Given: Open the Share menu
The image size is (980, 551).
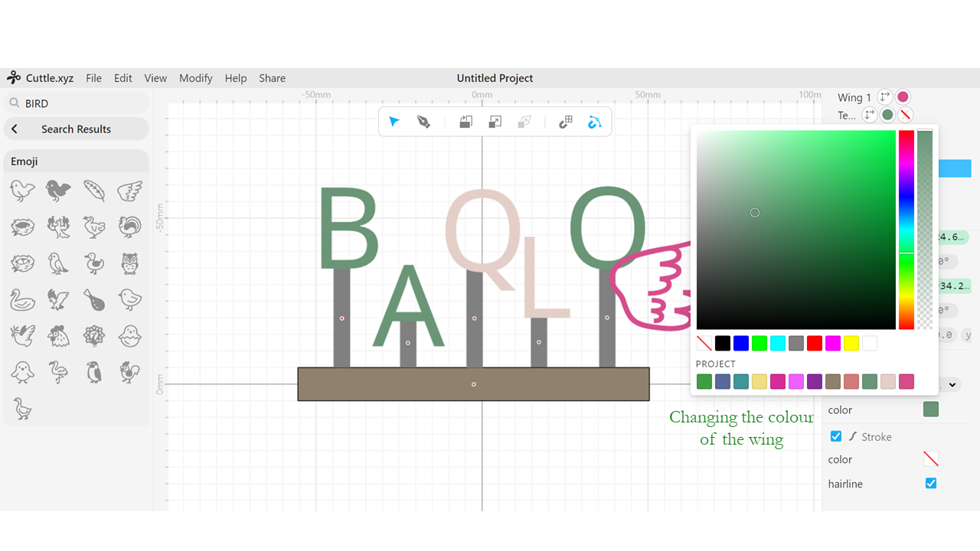Looking at the screenshot, I should (272, 78).
